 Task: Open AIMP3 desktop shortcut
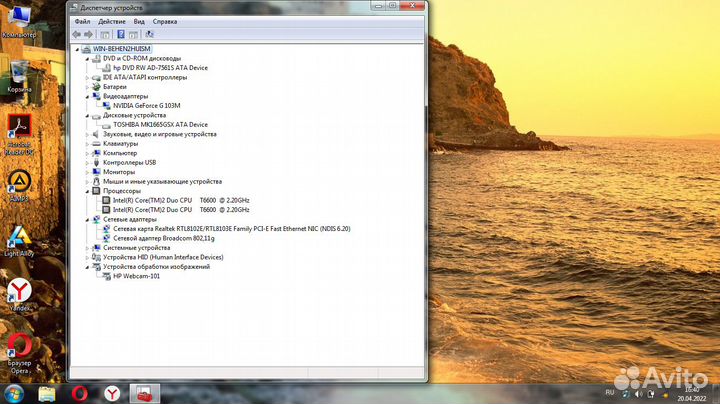(x=19, y=186)
